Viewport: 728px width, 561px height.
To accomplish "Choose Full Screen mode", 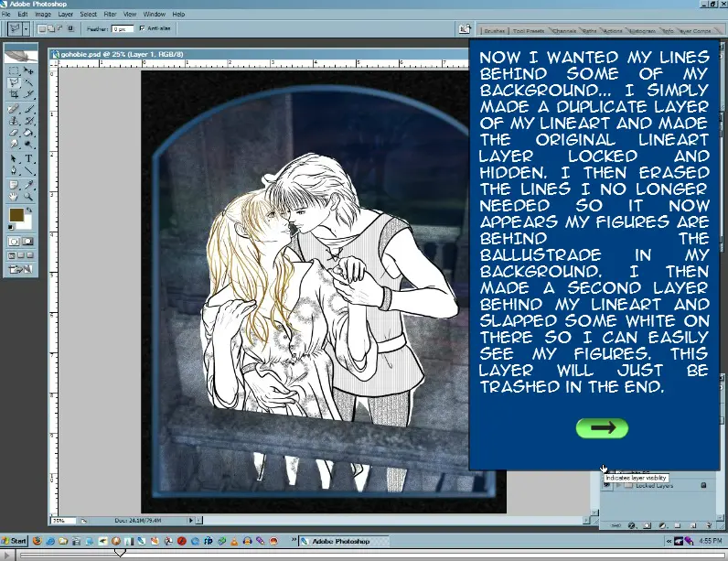I will [x=30, y=255].
